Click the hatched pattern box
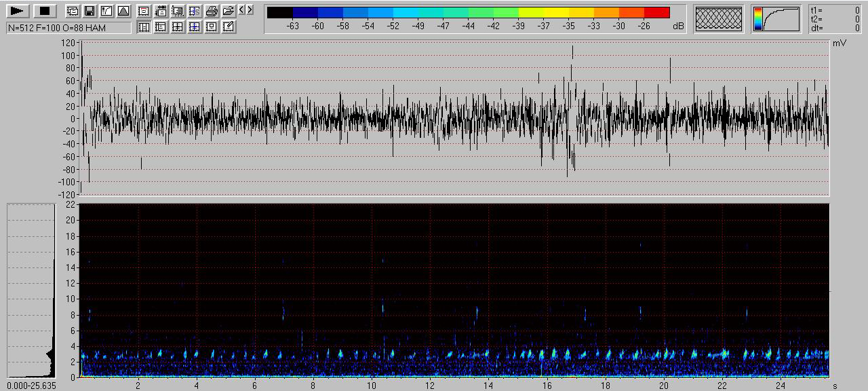 [719, 19]
